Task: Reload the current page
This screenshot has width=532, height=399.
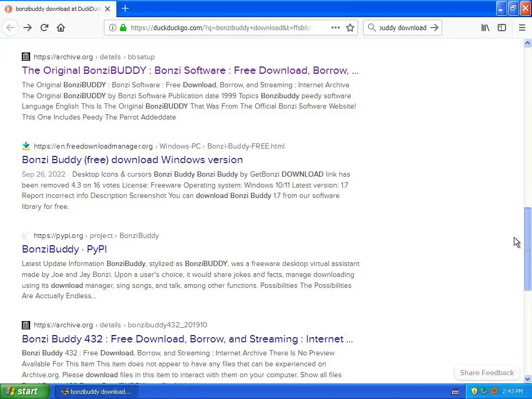Action: click(44, 28)
